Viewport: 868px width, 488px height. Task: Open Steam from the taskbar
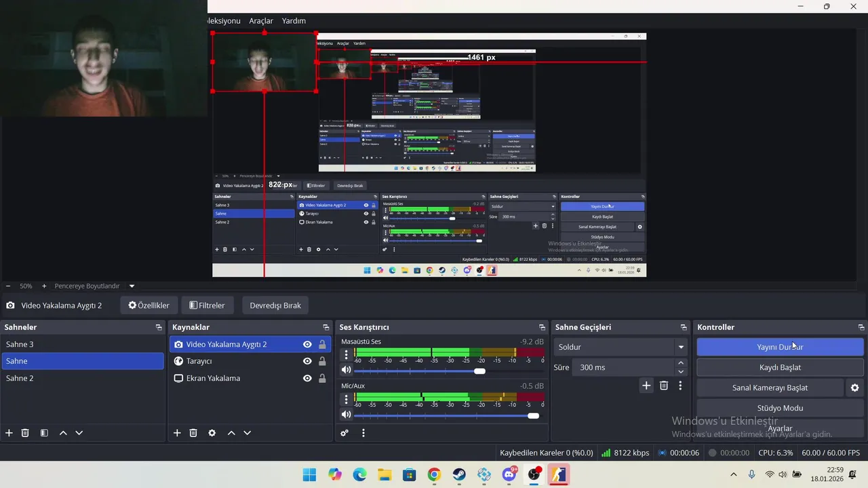[x=459, y=474]
